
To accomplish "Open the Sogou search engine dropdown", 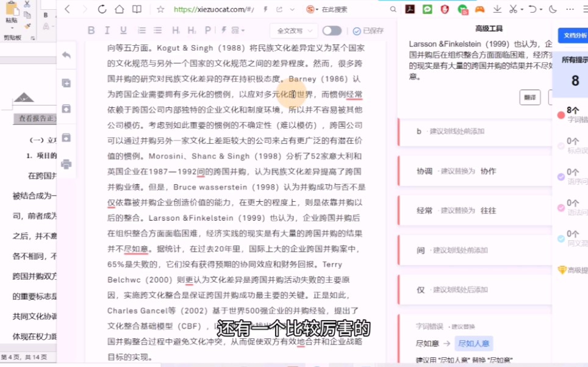I will (316, 10).
